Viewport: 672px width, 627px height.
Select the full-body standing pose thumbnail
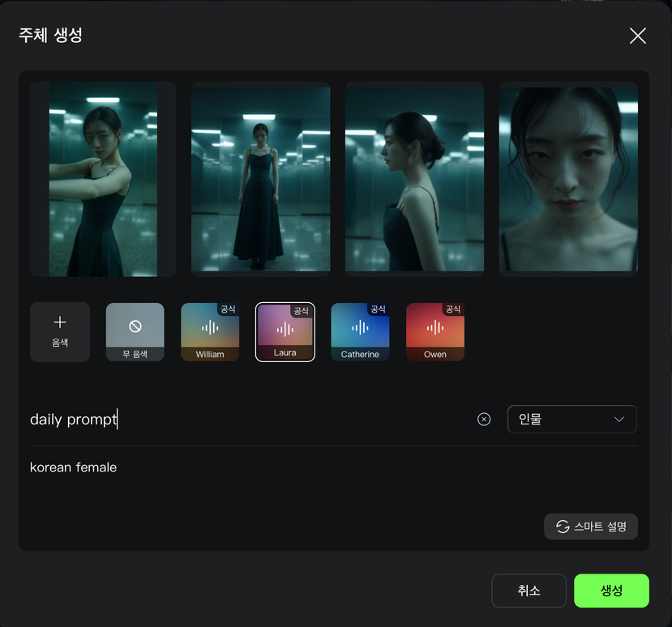click(x=260, y=179)
